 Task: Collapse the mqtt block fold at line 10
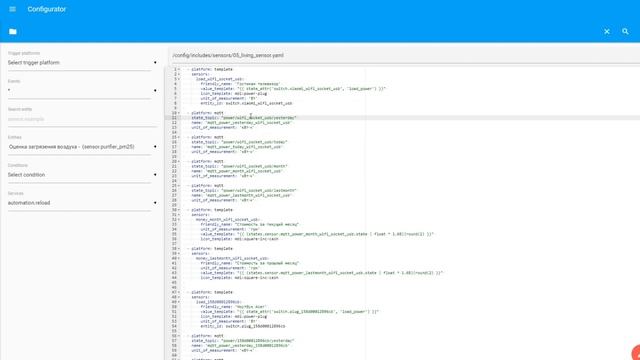(179, 113)
